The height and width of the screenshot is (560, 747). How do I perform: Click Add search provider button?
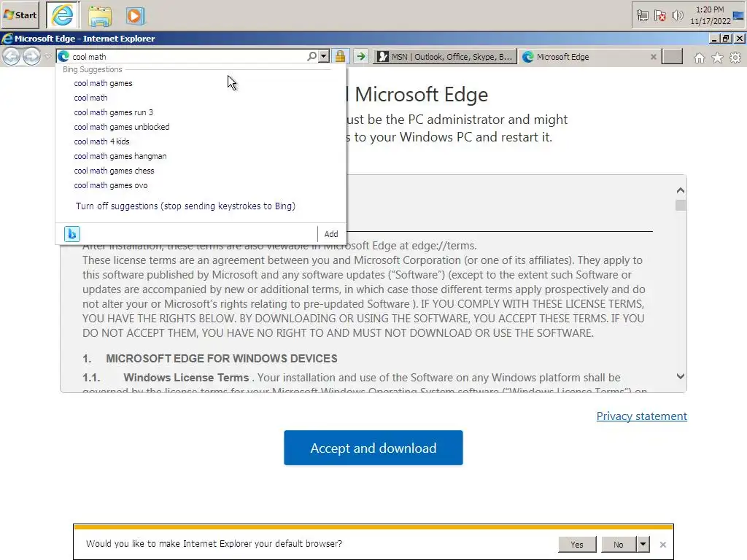[x=331, y=234]
